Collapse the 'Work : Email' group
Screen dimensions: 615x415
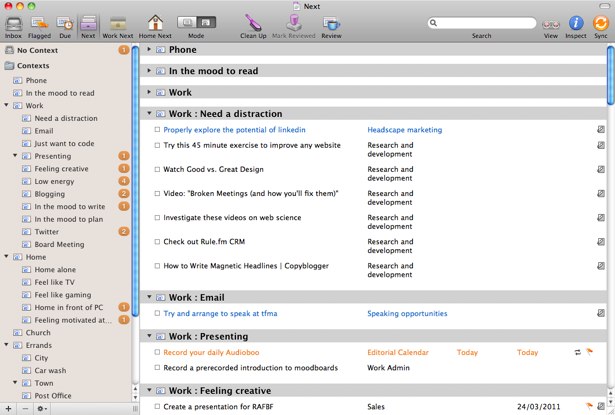tap(149, 297)
